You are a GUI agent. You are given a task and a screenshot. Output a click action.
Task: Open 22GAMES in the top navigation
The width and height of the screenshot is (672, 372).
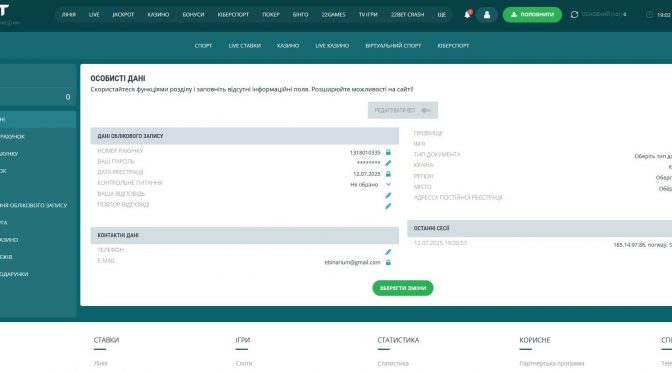tap(333, 15)
